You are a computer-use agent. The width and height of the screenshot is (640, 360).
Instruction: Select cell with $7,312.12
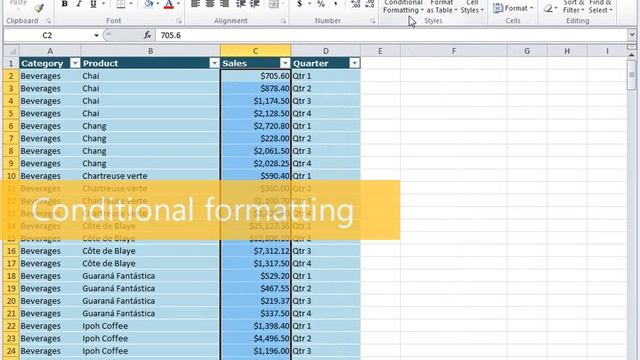click(x=256, y=251)
